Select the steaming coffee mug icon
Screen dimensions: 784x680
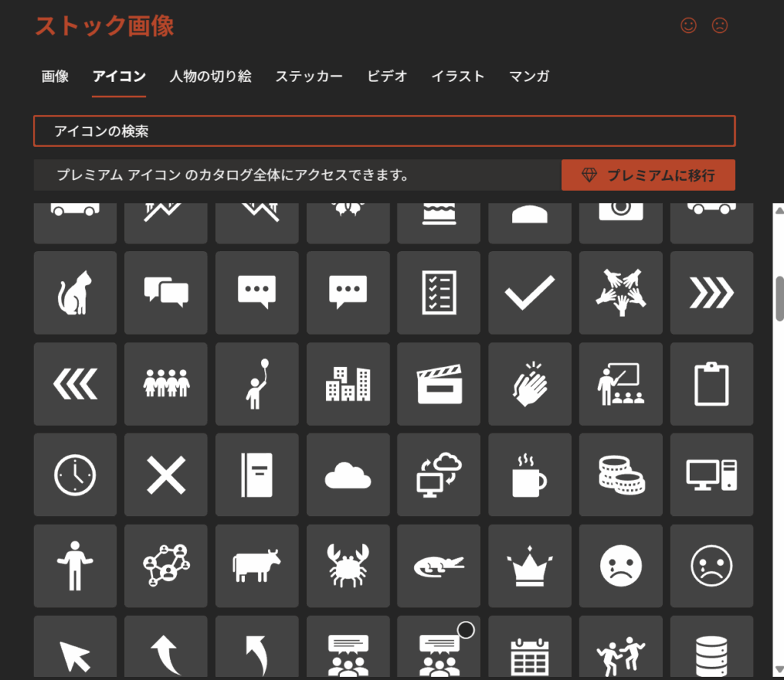(530, 475)
